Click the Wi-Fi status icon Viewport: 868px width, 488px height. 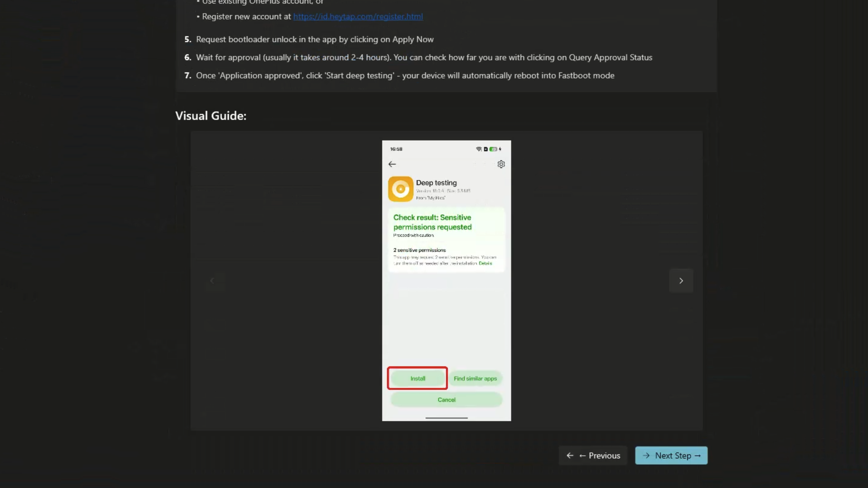tap(479, 149)
